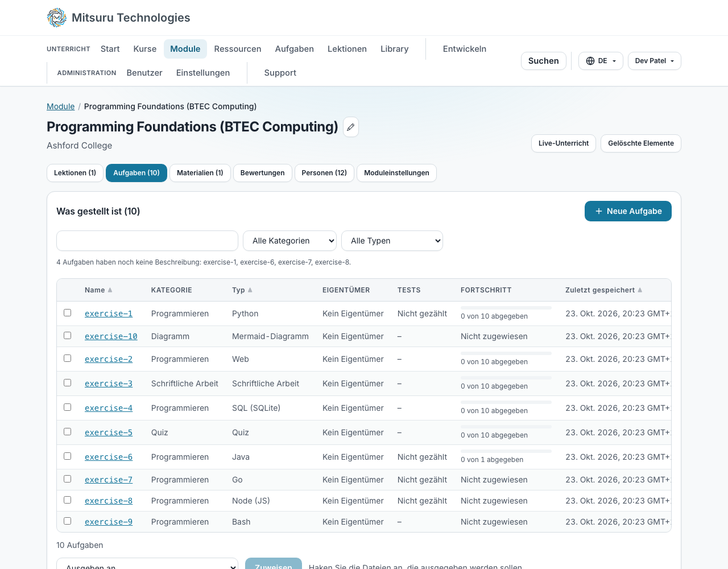Click the Neue Aufgabe button

point(628,211)
